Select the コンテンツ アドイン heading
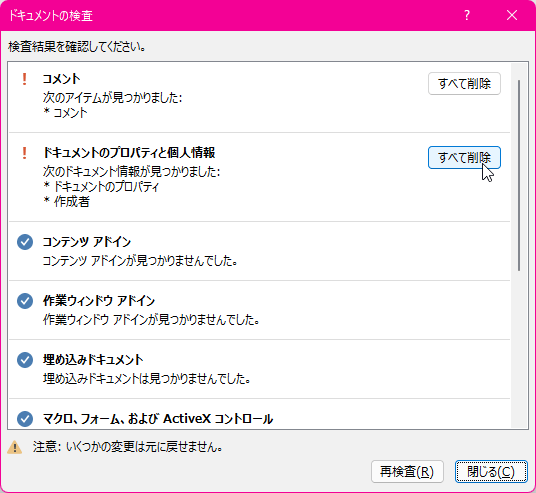This screenshot has height=493, width=536. coord(87,242)
